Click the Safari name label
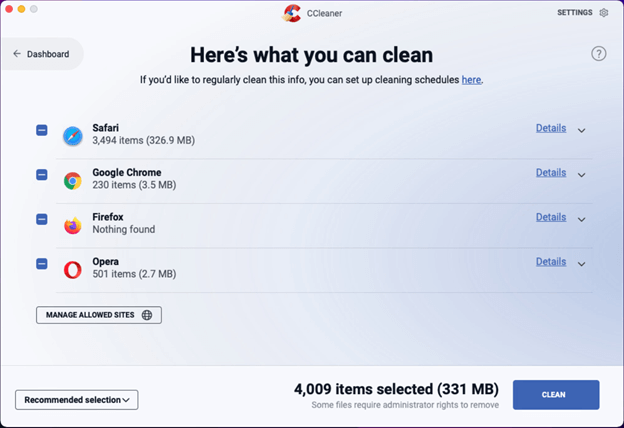 (105, 128)
